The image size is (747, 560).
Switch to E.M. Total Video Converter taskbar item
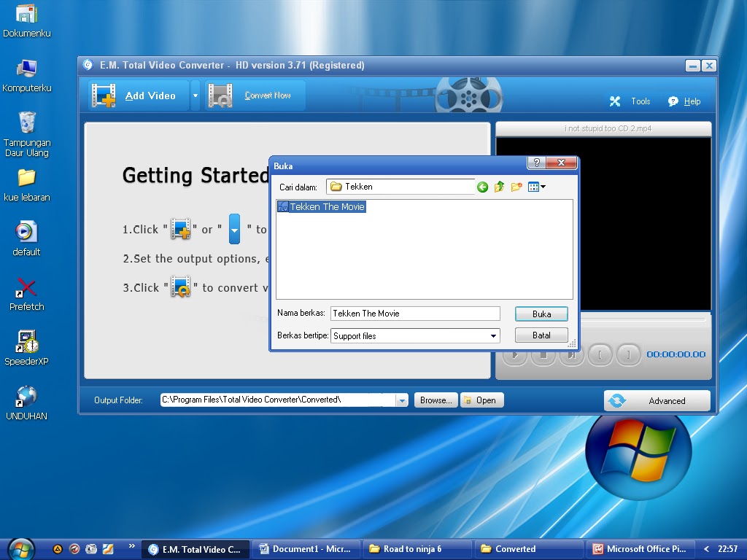click(x=195, y=549)
